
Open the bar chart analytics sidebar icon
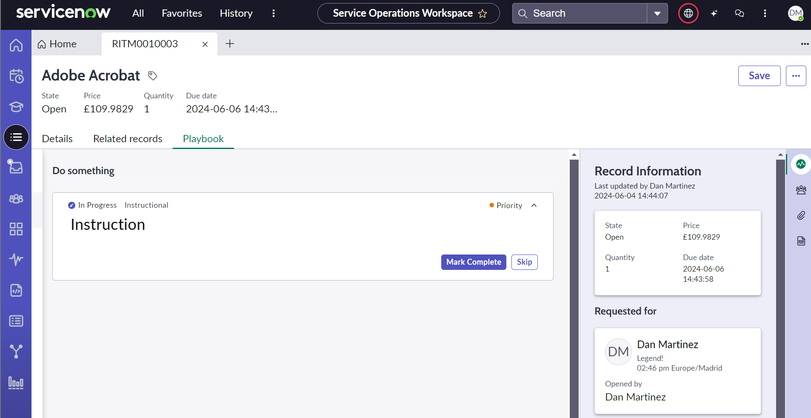[16, 383]
